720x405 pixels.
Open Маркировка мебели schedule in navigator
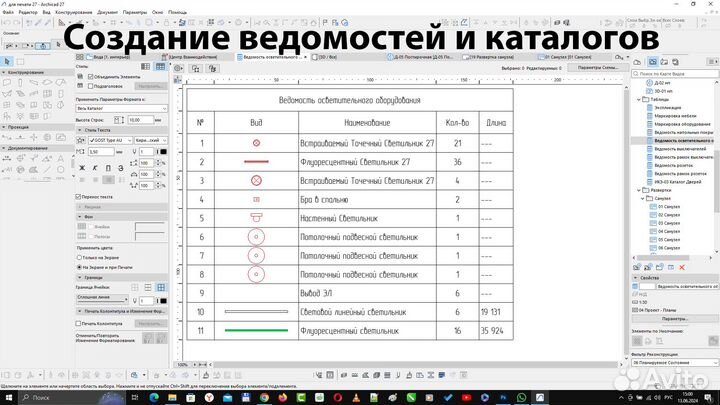pos(675,116)
